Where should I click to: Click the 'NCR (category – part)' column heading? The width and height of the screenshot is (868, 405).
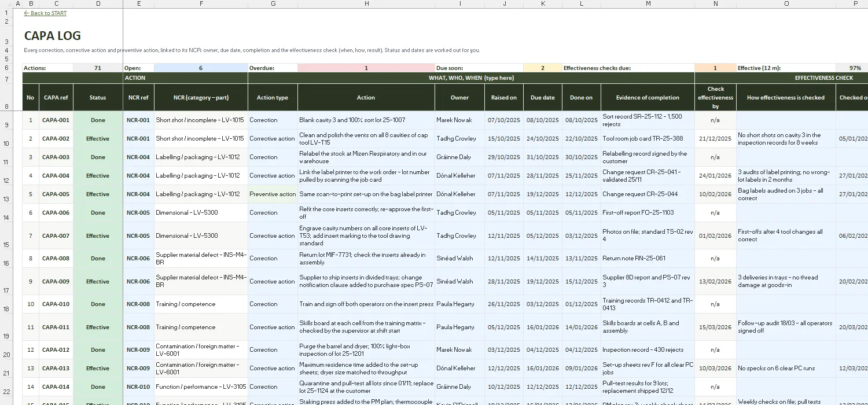point(201,97)
